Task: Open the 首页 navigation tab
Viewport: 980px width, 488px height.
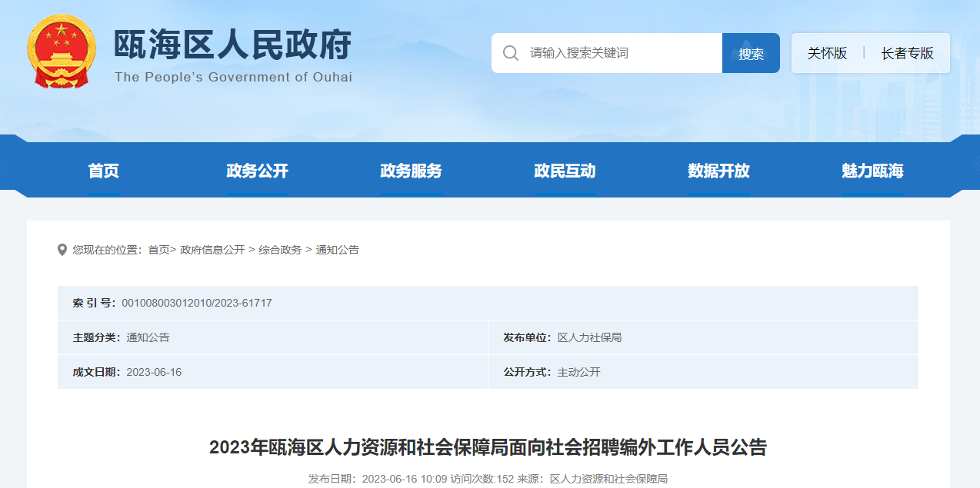Action: tap(104, 171)
